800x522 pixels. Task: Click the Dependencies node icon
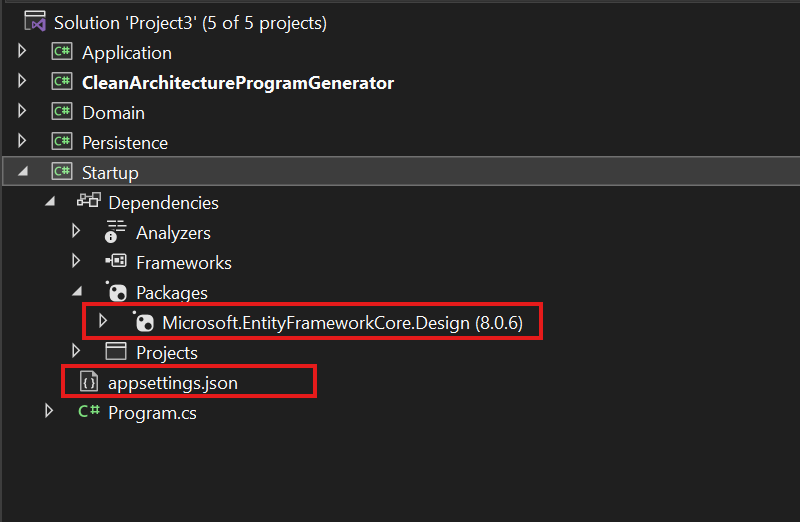89,201
